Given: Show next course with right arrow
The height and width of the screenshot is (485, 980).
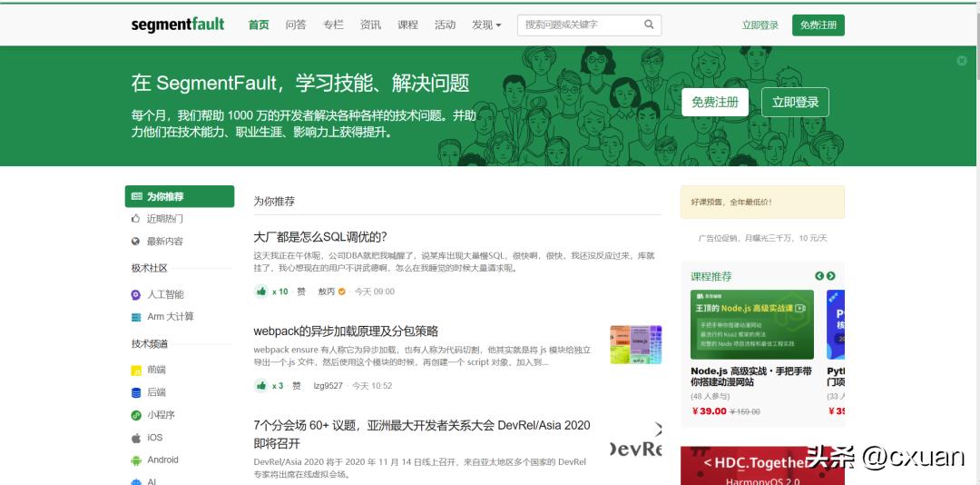Looking at the screenshot, I should tap(830, 276).
